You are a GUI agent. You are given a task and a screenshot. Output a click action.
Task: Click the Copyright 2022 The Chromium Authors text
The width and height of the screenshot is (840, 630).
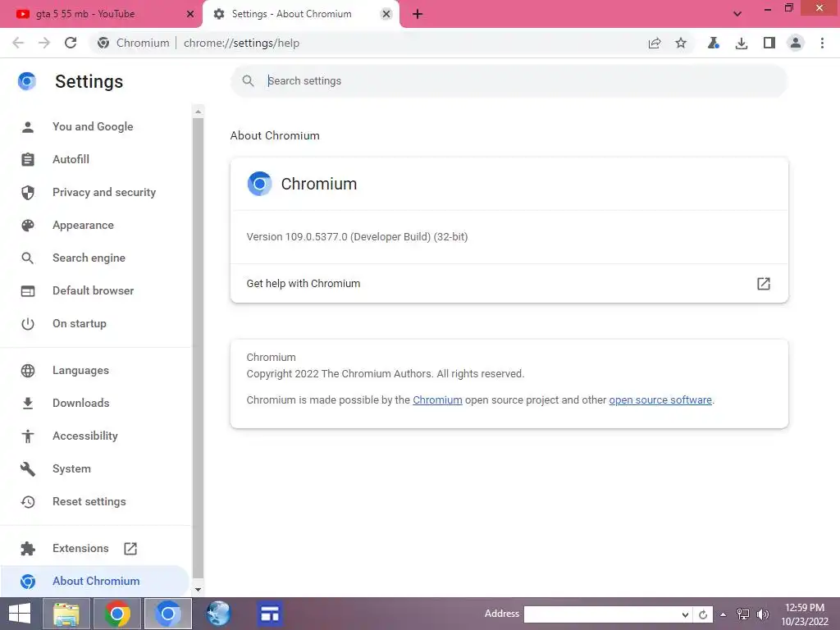[386, 374]
